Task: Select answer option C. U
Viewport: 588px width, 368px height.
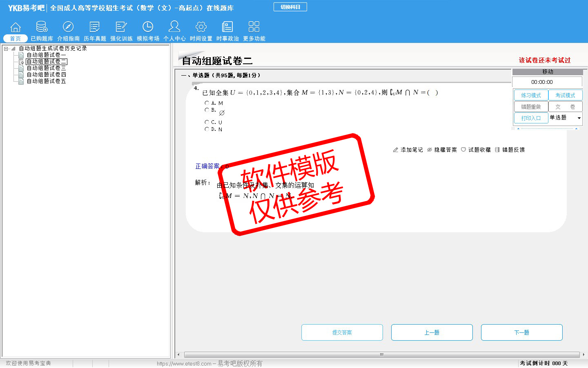Action: (x=207, y=122)
